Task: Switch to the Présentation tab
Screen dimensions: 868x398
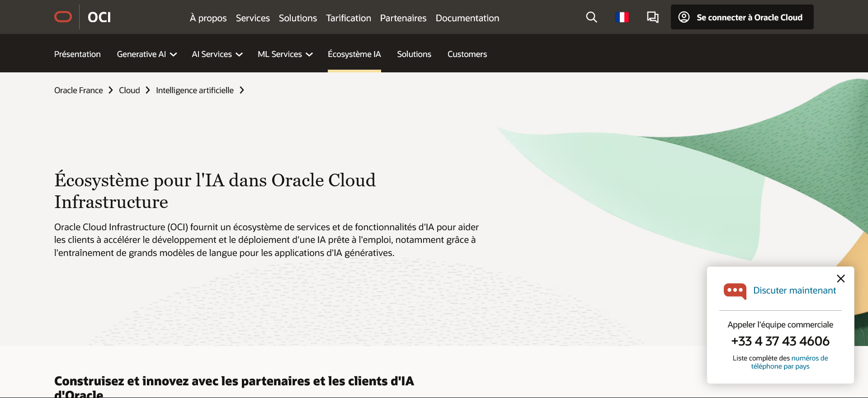Action: [x=77, y=54]
